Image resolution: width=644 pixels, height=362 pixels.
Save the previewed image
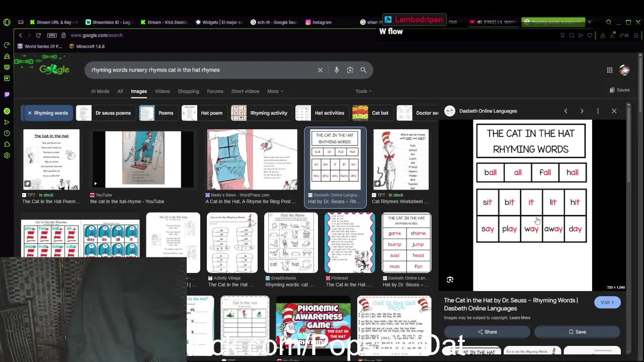coord(577,332)
